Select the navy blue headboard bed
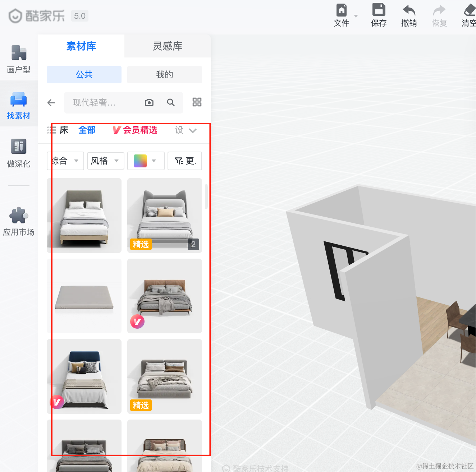Image resolution: width=476 pixels, height=472 pixels. pos(84,376)
